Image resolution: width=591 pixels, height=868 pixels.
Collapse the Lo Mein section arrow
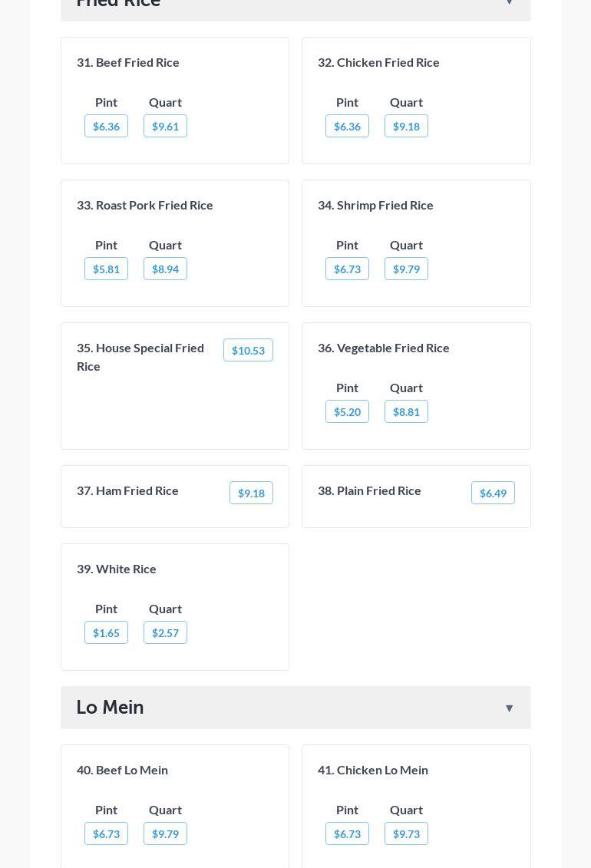(x=509, y=708)
